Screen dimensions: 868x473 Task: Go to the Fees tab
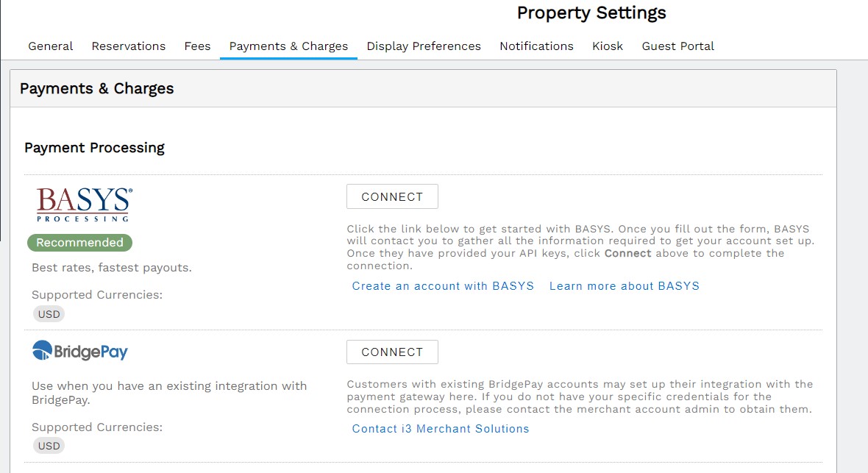click(x=197, y=46)
